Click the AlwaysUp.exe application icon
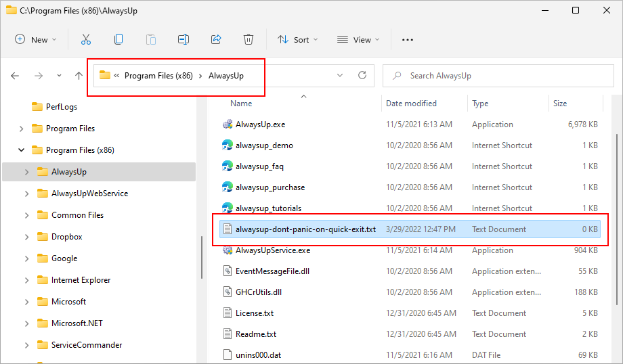The width and height of the screenshot is (623, 364). pyautogui.click(x=228, y=124)
